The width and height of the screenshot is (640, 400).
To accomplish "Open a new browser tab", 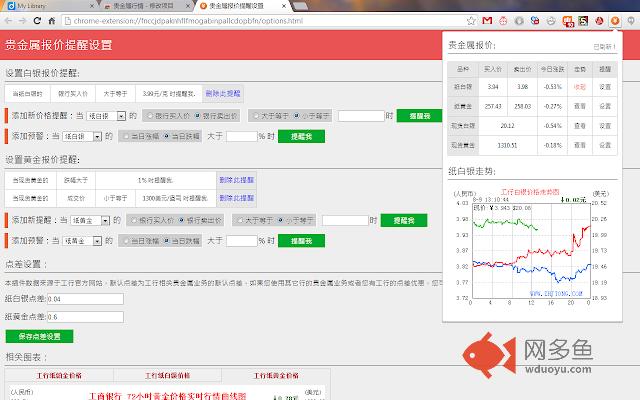I will click(x=300, y=6).
